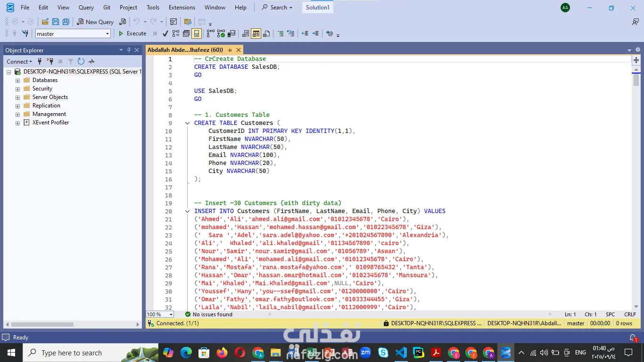Open Visual Studio Code from taskbar

coord(401,353)
